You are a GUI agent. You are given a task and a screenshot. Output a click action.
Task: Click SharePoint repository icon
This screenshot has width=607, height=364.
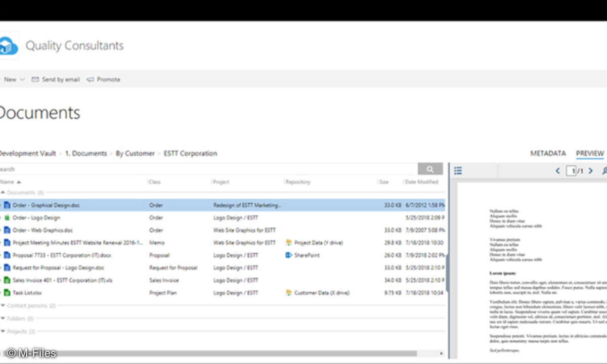click(289, 255)
